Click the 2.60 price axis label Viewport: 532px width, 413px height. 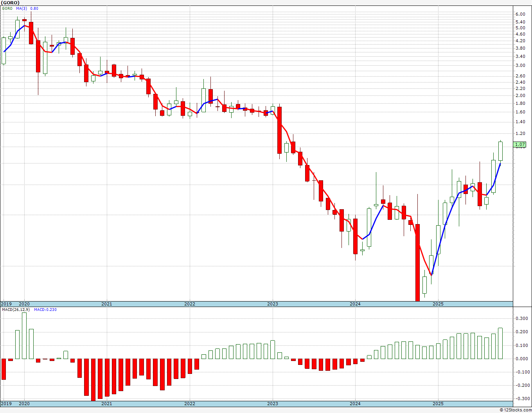pyautogui.click(x=520, y=76)
